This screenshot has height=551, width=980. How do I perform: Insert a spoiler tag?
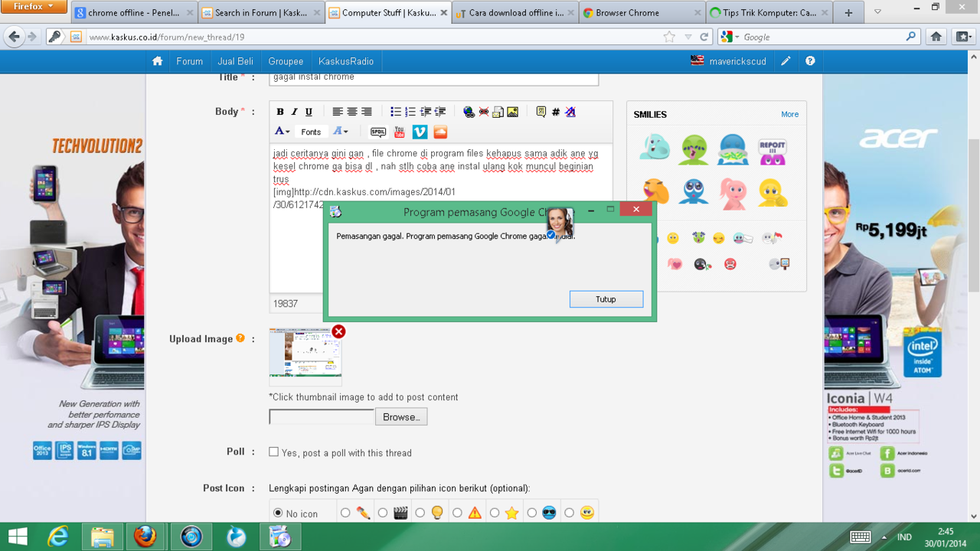point(378,132)
